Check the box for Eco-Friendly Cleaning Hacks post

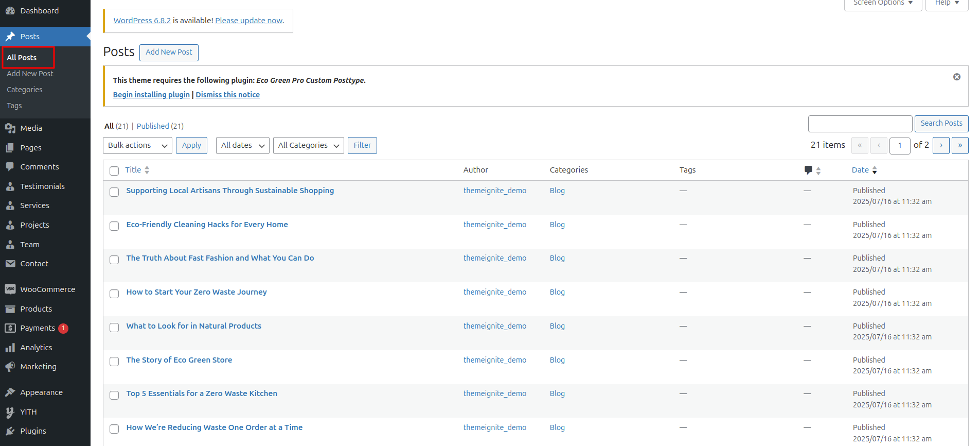tap(114, 226)
